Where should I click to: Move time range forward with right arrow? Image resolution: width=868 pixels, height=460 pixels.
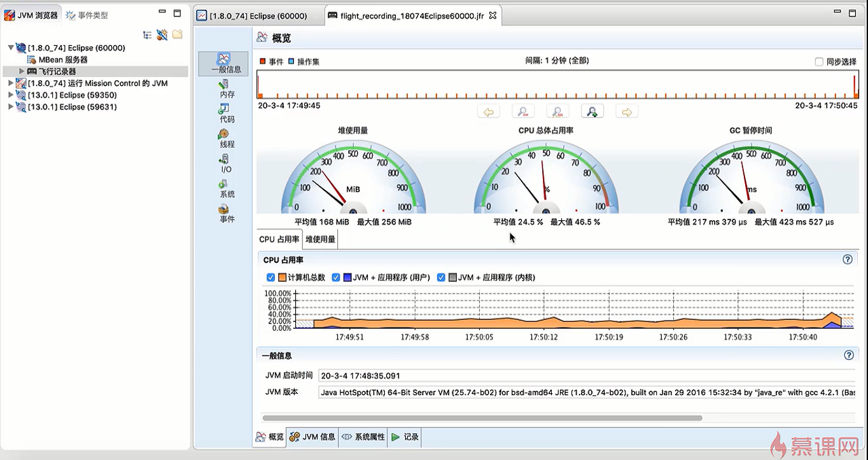[x=627, y=112]
